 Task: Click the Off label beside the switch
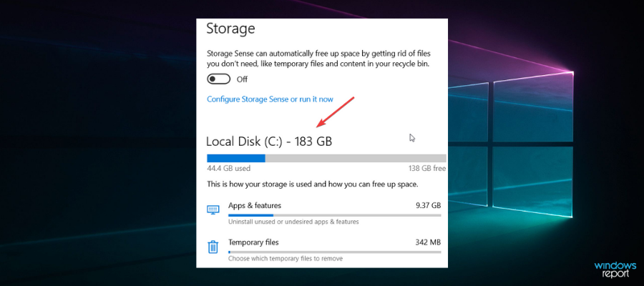[x=242, y=79]
